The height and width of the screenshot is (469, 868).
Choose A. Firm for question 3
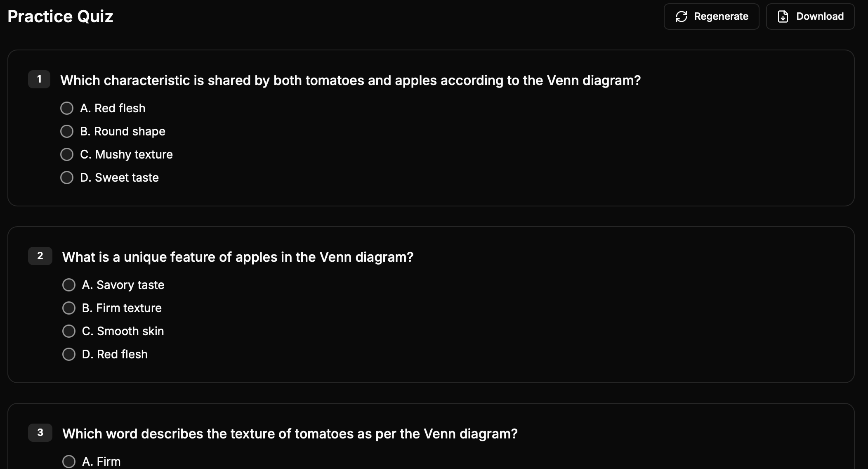coord(69,461)
